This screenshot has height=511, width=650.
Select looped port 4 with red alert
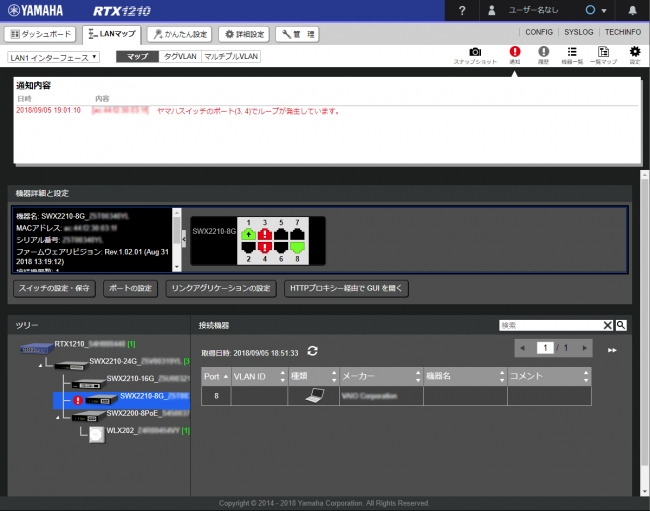point(264,247)
